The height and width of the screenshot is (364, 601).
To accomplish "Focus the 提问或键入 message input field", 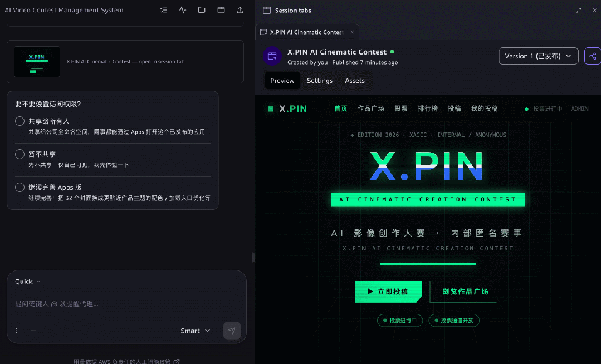I will coord(126,304).
